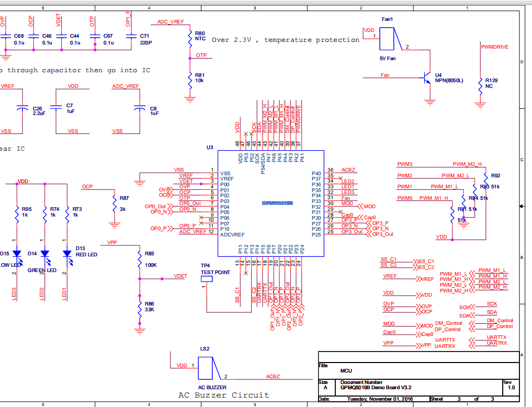The image size is (532, 407).
Task: Click the LS2 buzzer symbol box
Action: point(205,368)
